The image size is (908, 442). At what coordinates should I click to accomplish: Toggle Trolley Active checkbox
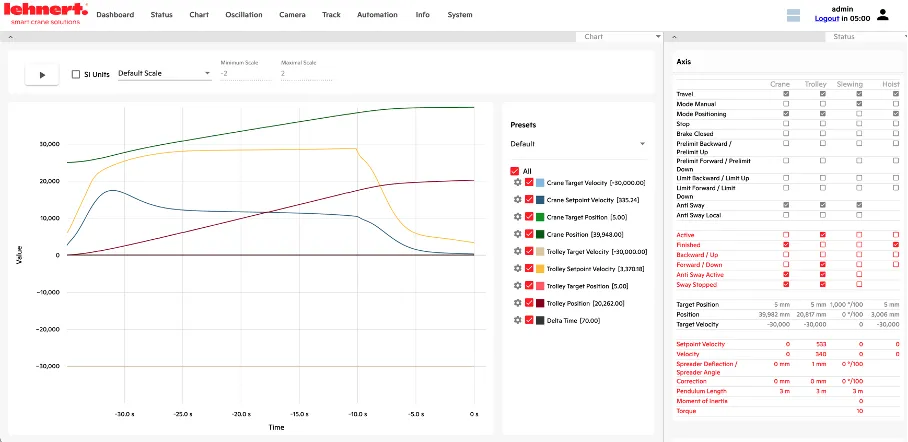point(823,235)
